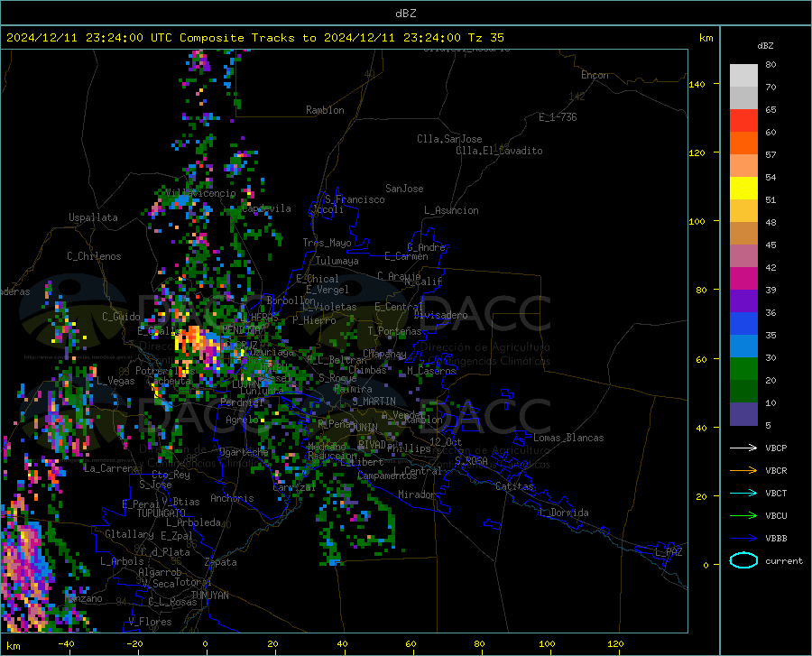Click the white VBCP arrow in legend
This screenshot has height=656, width=812.
(x=743, y=448)
